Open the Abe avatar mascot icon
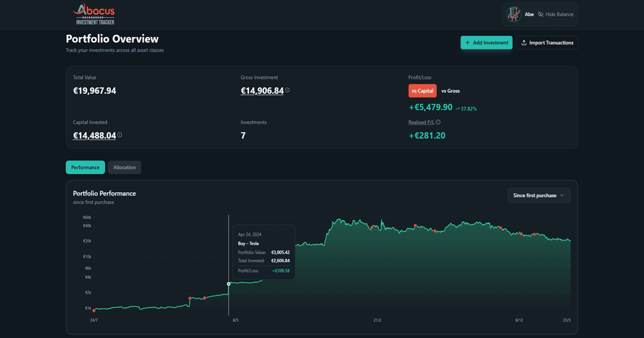This screenshot has height=338, width=644. [x=514, y=14]
